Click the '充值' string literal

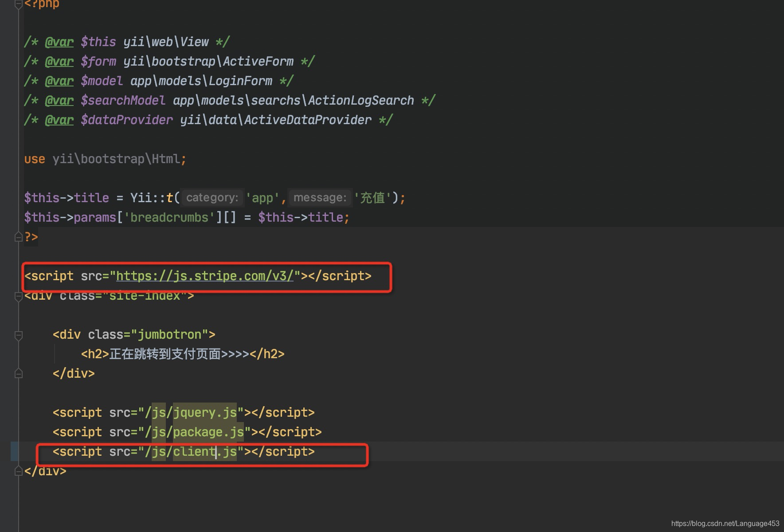(373, 198)
